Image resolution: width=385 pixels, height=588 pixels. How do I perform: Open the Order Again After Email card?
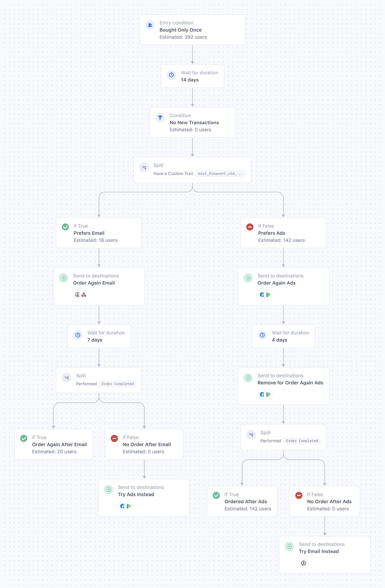(54, 444)
